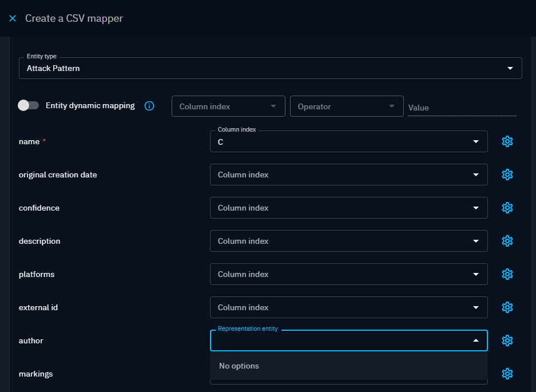The width and height of the screenshot is (536, 392).
Task: Click the No options list entry
Action: [x=239, y=366]
